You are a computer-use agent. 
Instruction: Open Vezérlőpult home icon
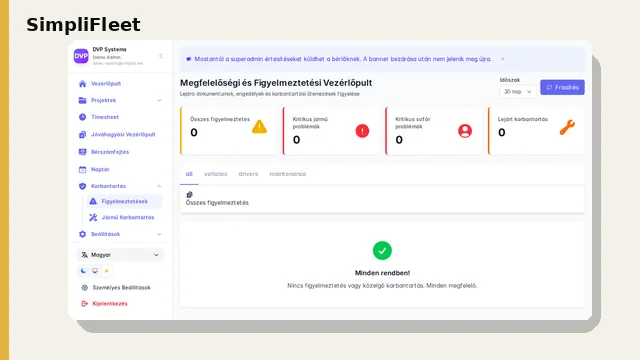pos(82,84)
